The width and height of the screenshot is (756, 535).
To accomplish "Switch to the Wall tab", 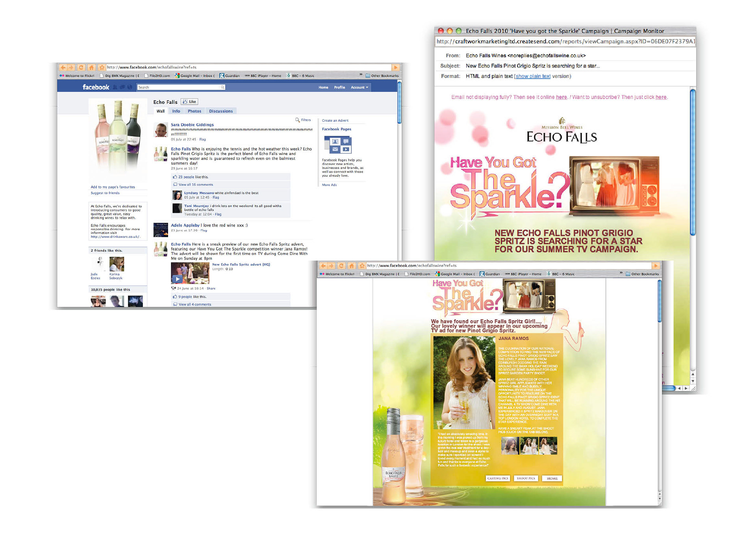I will pyautogui.click(x=161, y=111).
